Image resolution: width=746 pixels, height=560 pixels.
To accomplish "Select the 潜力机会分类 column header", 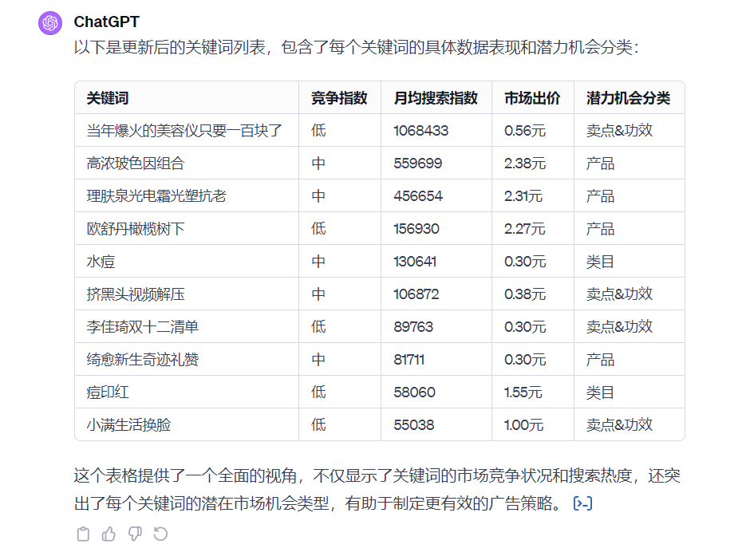I will [629, 97].
